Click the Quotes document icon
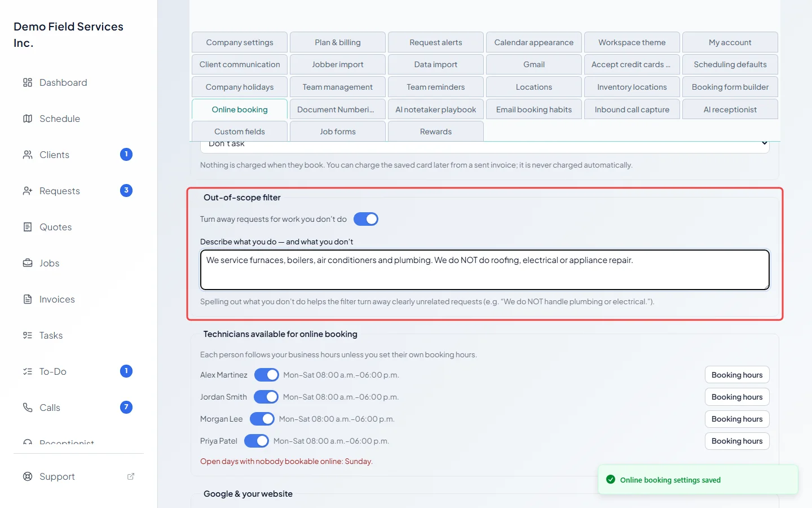Image resolution: width=812 pixels, height=508 pixels. click(28, 227)
